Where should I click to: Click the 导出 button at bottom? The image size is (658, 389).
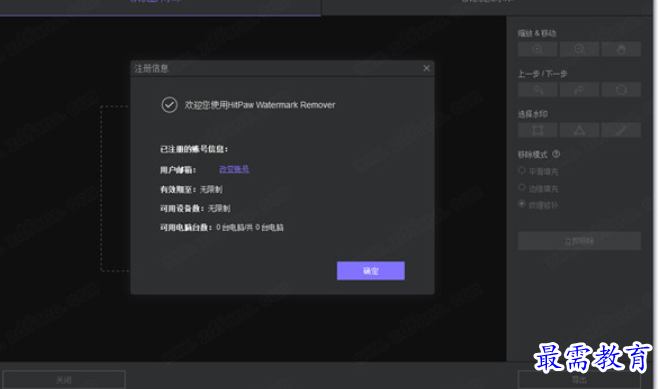coord(579,380)
